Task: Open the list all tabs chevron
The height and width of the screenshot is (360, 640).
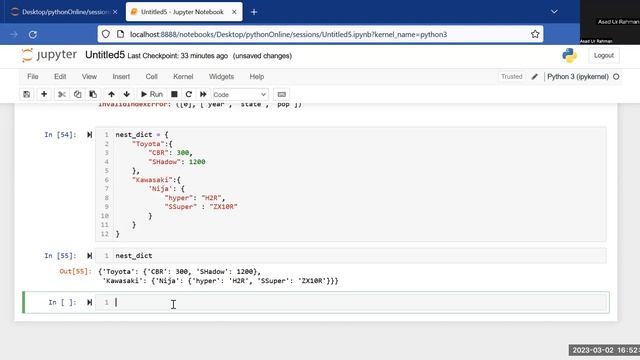Action: [x=554, y=12]
